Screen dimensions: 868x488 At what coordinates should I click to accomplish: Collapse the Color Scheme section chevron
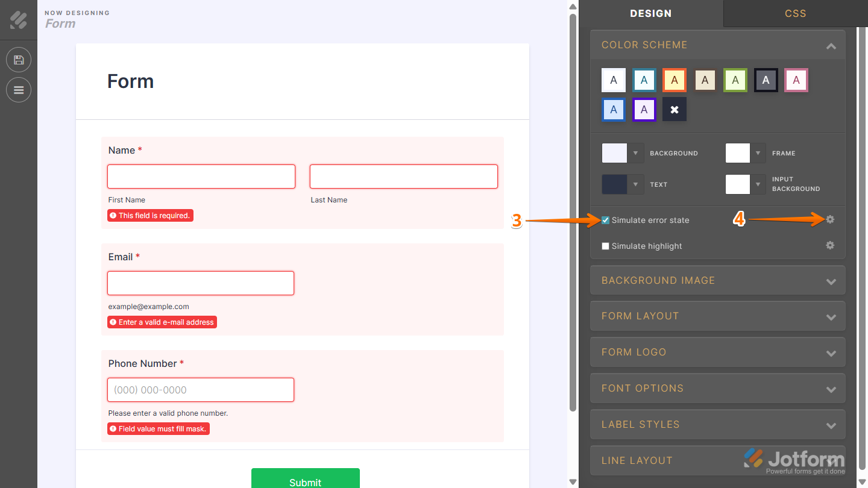coord(831,45)
